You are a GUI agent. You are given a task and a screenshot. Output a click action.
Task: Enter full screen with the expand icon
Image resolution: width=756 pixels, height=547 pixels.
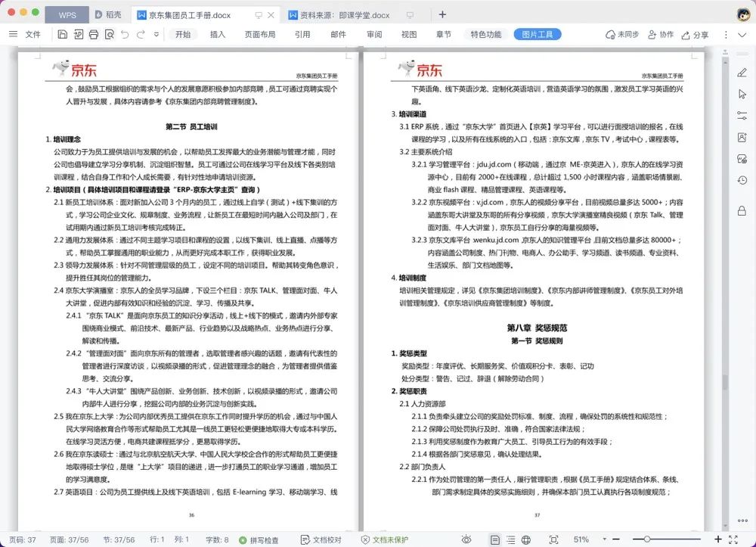coord(733,539)
